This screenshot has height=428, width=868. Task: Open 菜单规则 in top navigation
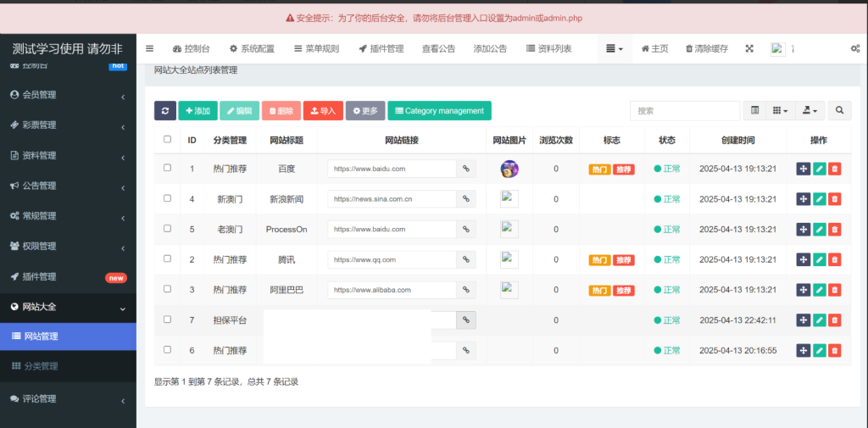[317, 48]
